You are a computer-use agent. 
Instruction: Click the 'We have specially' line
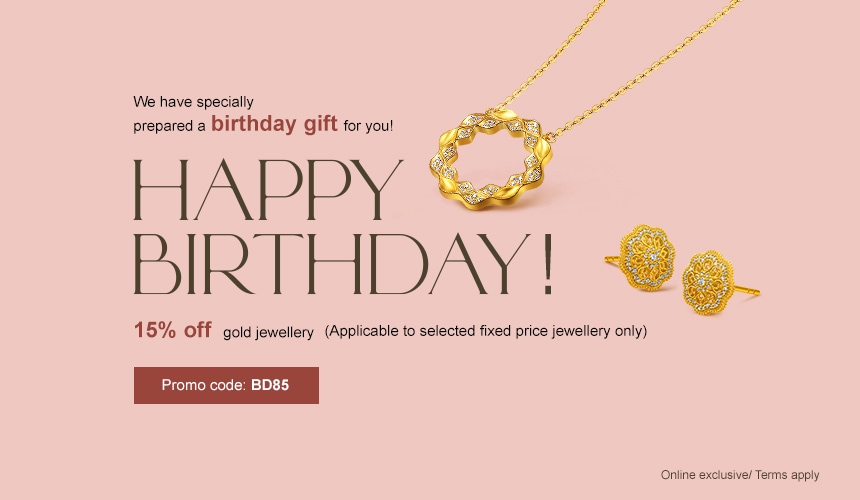[193, 102]
